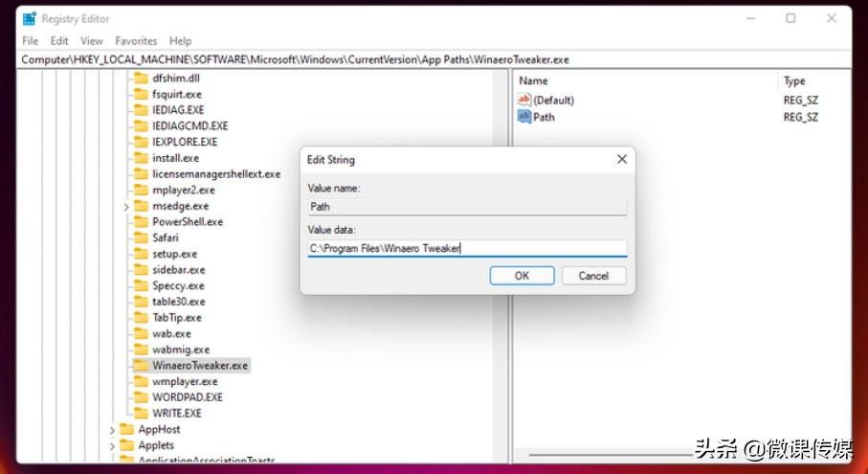The width and height of the screenshot is (868, 474).
Task: Select the WORDPAD.EXE folder icon
Action: point(142,397)
